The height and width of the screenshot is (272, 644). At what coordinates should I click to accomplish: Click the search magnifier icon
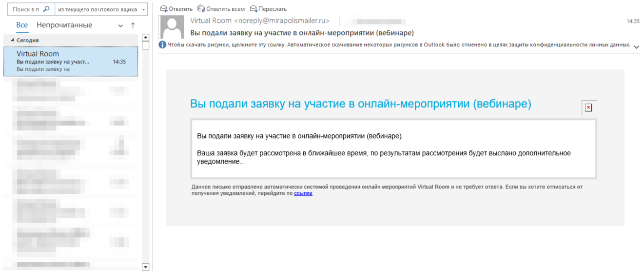[x=46, y=9]
